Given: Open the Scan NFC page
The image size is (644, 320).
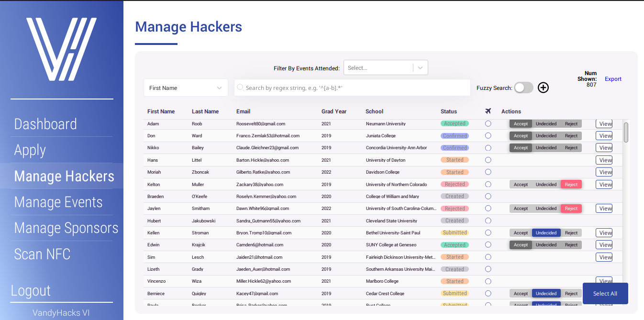Looking at the screenshot, I should pos(42,254).
